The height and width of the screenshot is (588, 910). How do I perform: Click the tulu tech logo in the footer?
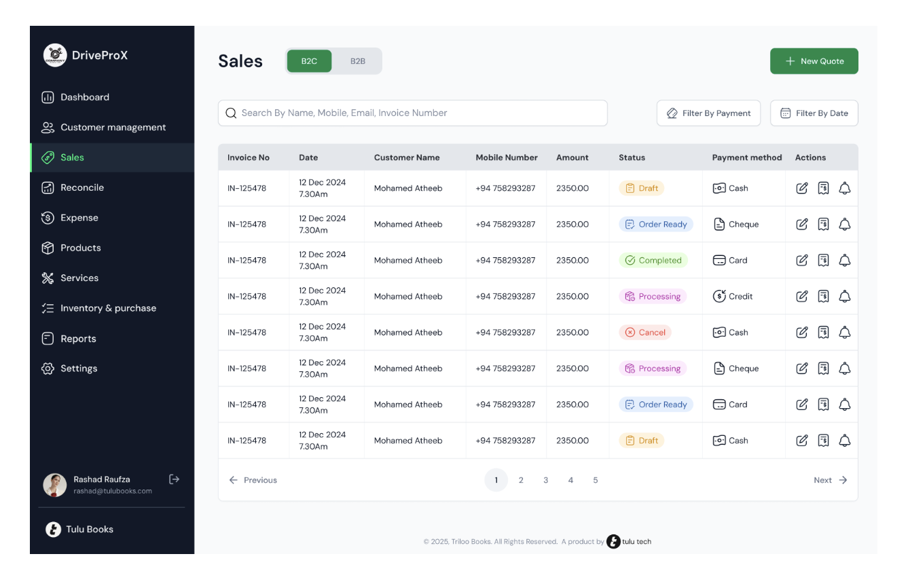[x=613, y=541]
